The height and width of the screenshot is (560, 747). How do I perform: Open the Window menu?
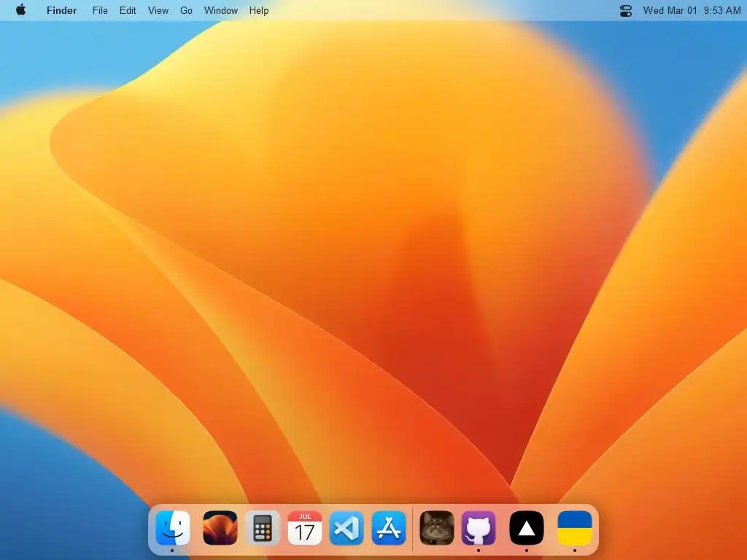pyautogui.click(x=221, y=10)
